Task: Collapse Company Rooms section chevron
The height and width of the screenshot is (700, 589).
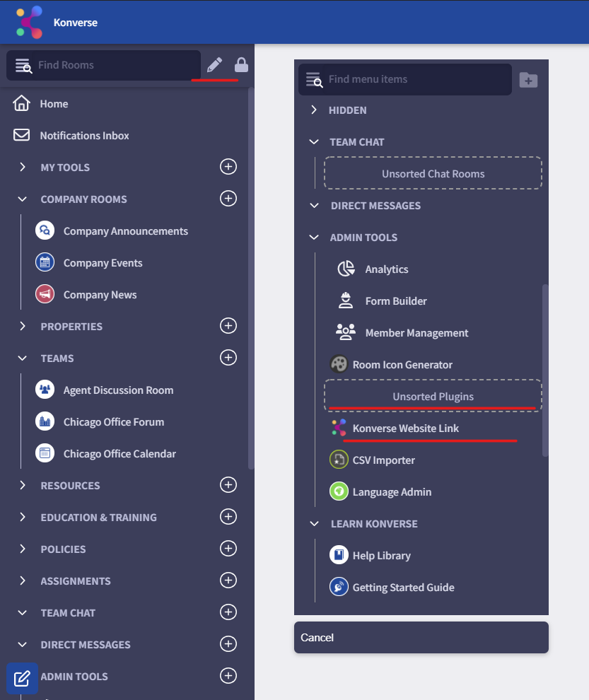Action: 23,199
